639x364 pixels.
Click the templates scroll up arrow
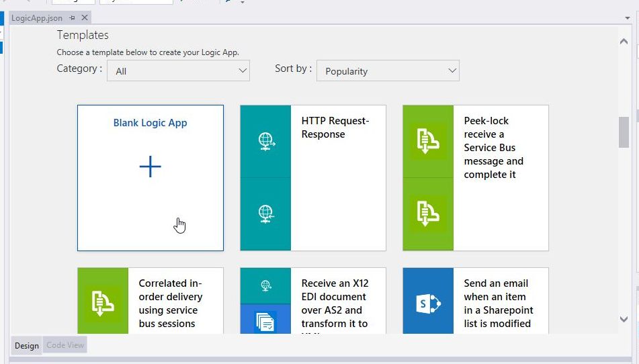624,42
